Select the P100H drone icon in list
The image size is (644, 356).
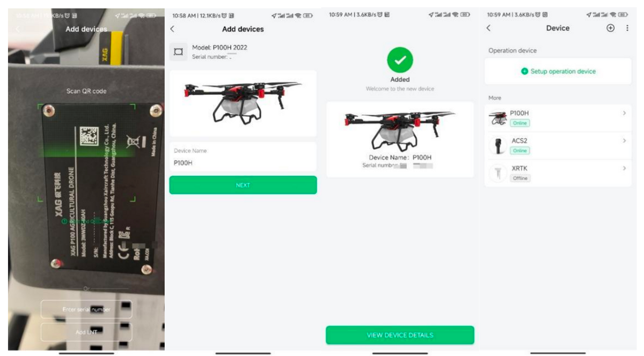click(498, 118)
